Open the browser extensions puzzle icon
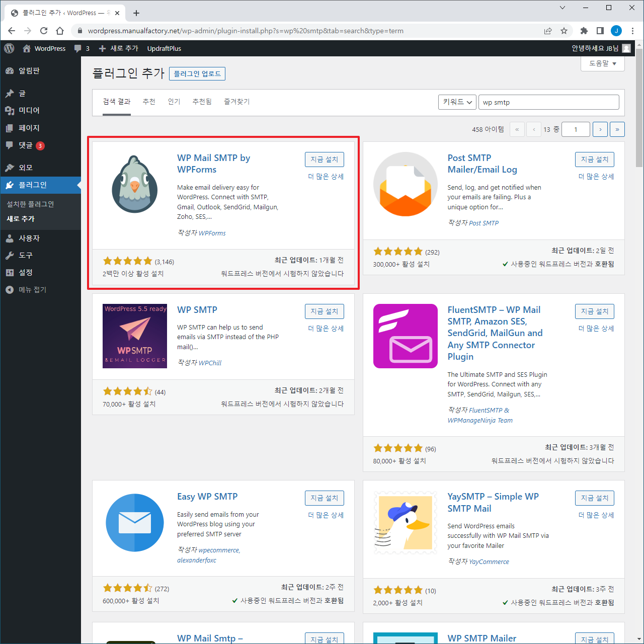 pyautogui.click(x=584, y=31)
